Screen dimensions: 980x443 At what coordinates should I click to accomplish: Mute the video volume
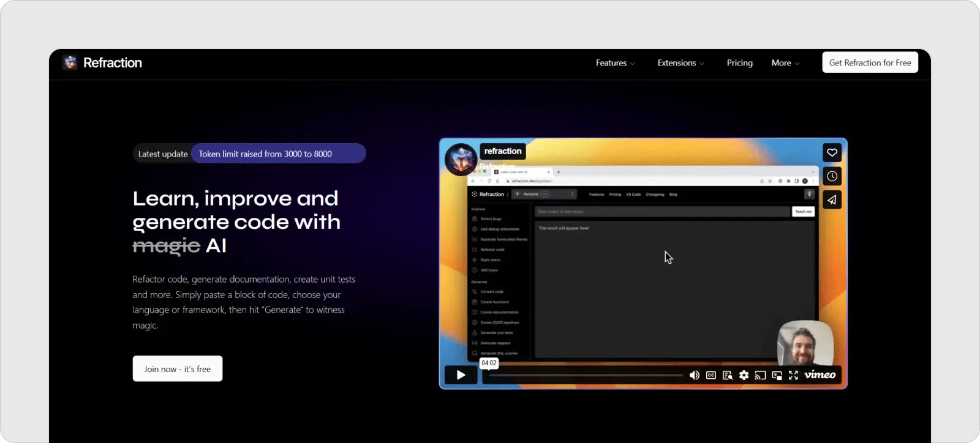[694, 375]
